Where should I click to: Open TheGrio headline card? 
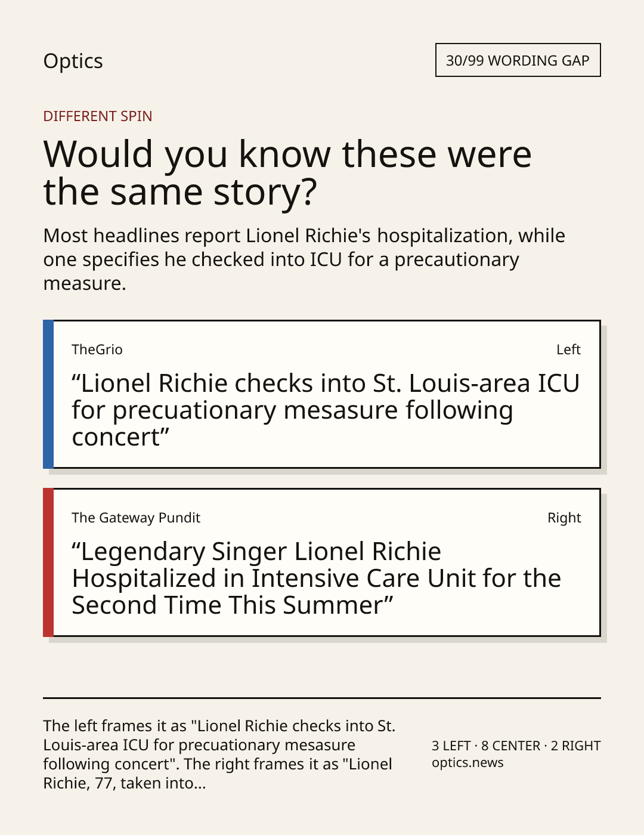click(x=322, y=394)
